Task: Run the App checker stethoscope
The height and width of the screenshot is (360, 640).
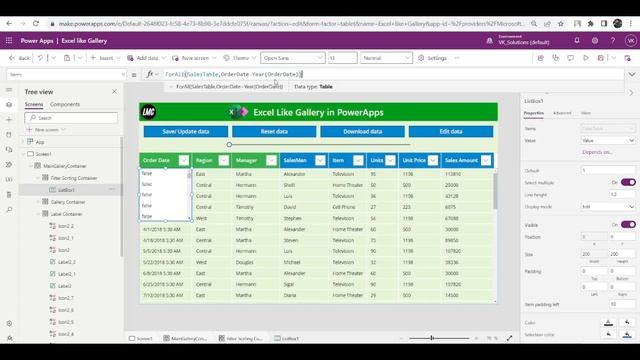Action: [x=556, y=58]
